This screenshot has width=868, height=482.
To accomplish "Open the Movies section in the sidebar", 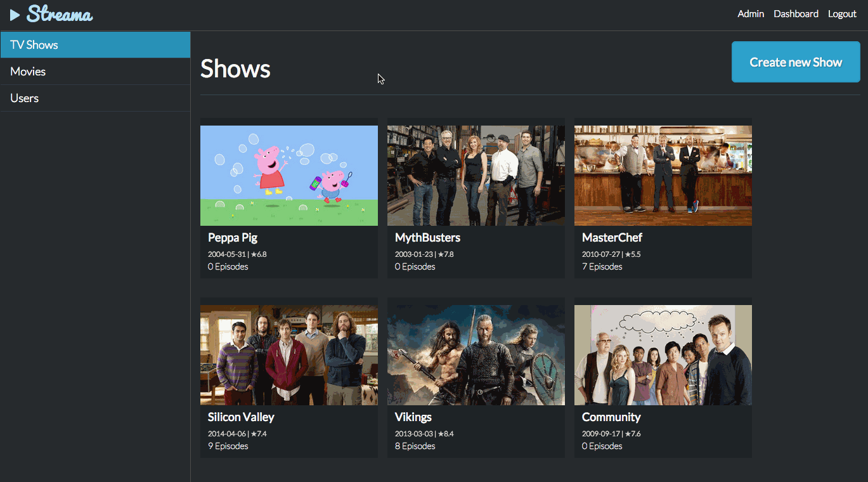I will [x=95, y=72].
